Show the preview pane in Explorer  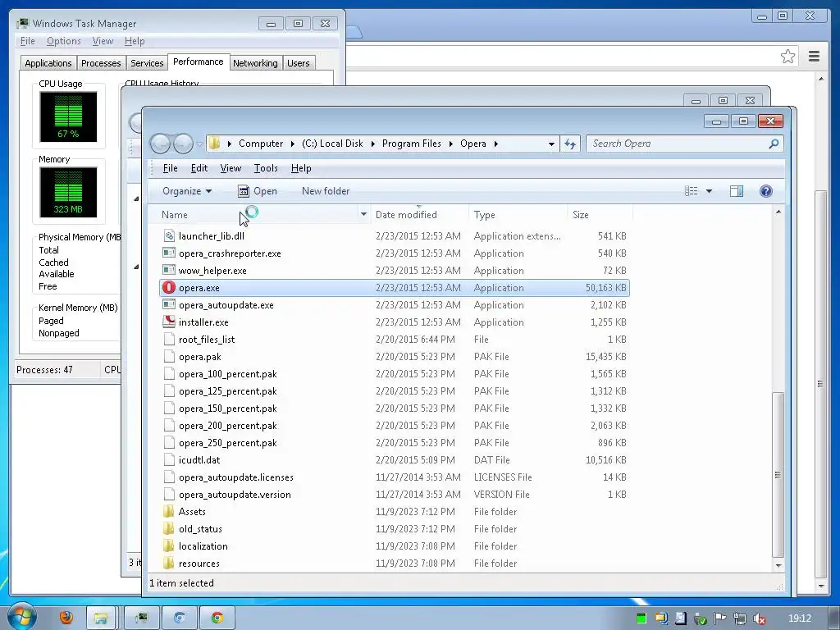(737, 191)
